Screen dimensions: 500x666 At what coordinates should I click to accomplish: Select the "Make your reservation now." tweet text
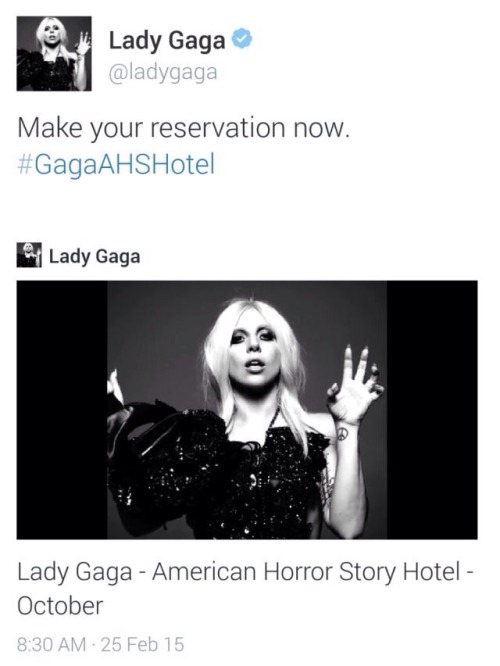click(184, 128)
